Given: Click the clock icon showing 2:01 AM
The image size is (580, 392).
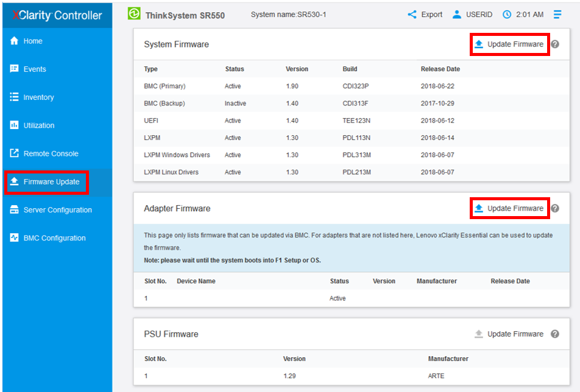Looking at the screenshot, I should [507, 15].
